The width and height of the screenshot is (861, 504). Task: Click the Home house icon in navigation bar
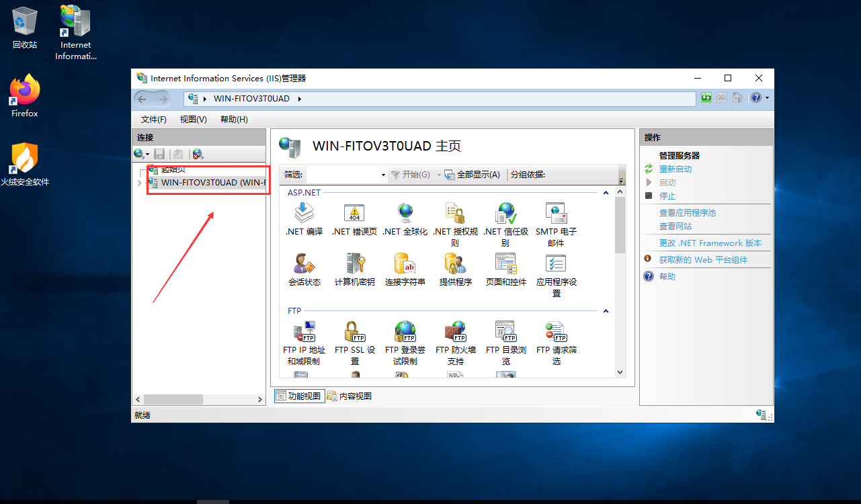(737, 98)
